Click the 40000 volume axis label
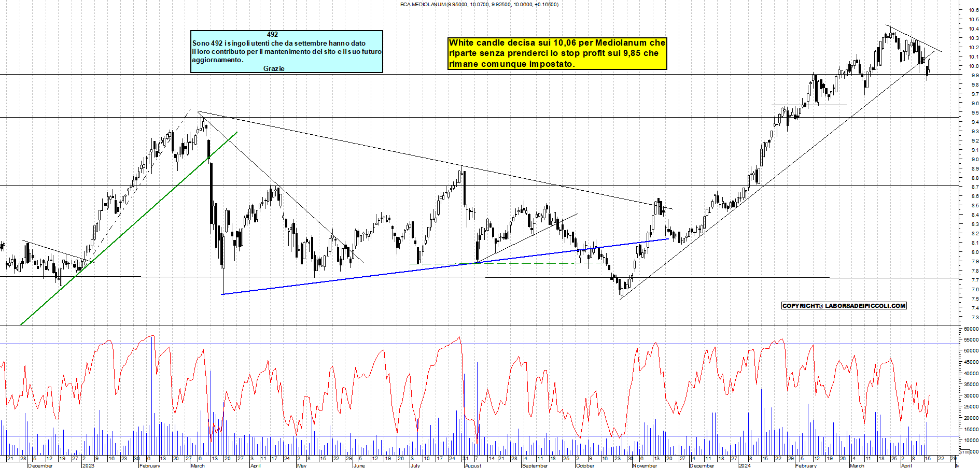The width and height of the screenshot is (980, 468). coord(971,373)
